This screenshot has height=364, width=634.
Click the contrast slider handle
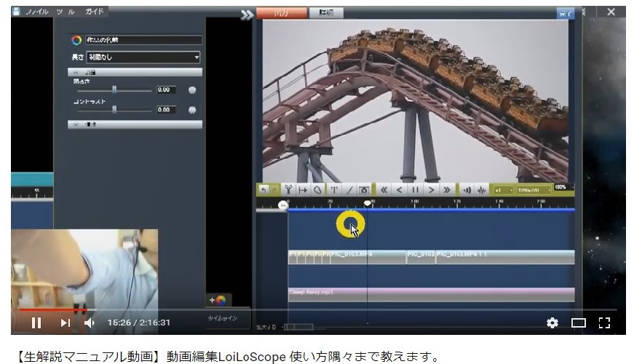pos(114,109)
